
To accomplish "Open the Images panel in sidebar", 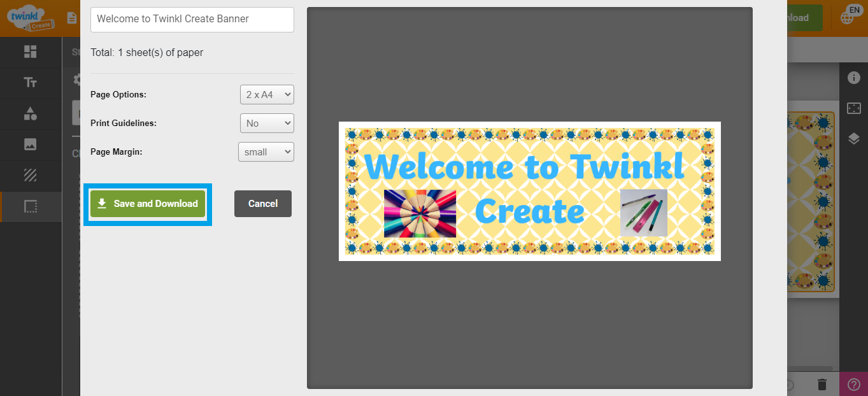I will [30, 145].
